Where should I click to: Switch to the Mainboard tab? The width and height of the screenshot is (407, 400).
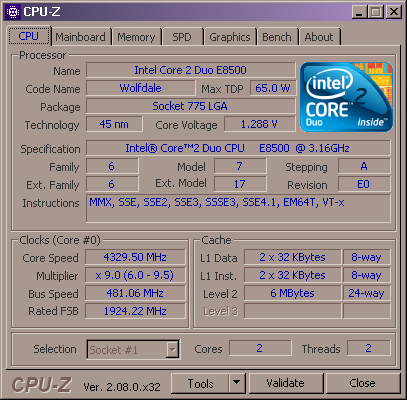pyautogui.click(x=80, y=37)
